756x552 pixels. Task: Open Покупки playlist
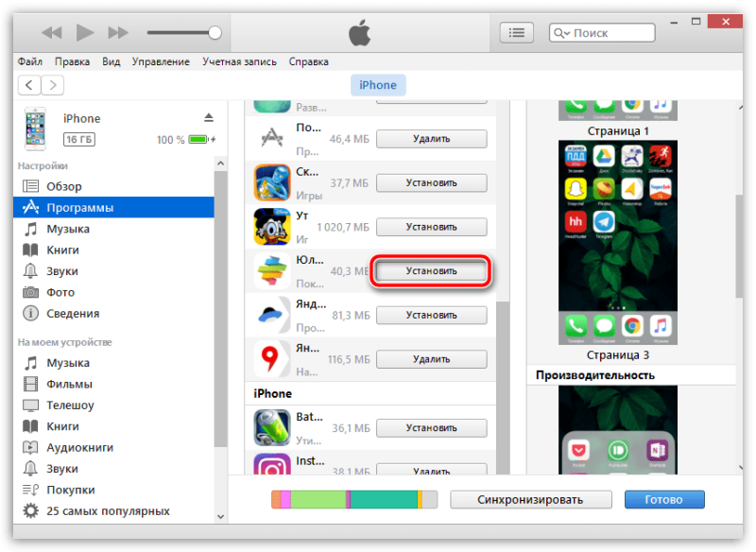click(x=113, y=490)
